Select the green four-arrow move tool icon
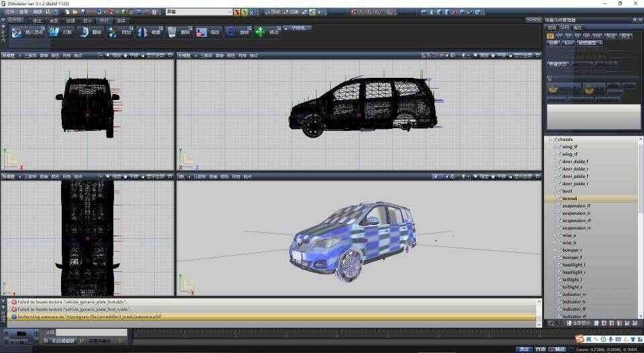 point(260,32)
